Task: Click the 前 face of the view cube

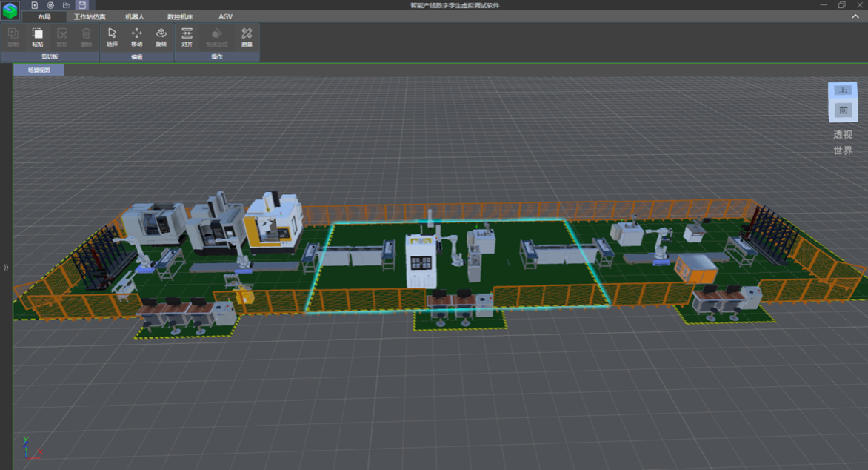Action: point(843,110)
